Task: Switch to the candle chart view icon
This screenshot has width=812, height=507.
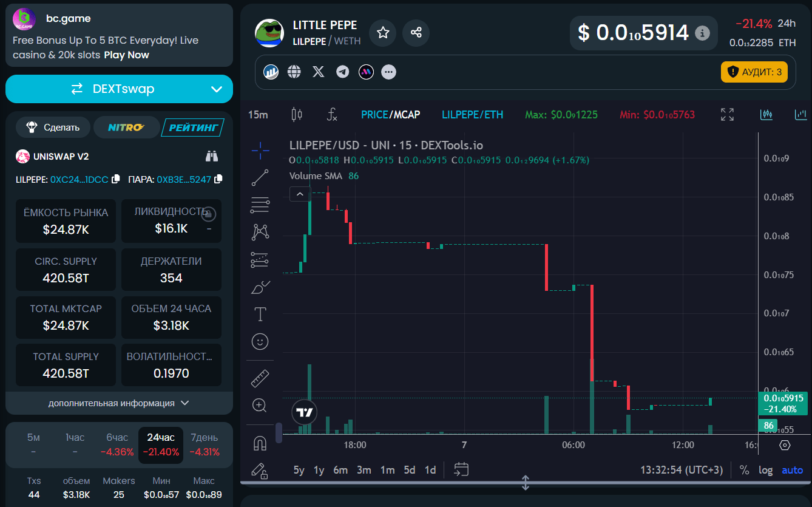Action: 766,114
